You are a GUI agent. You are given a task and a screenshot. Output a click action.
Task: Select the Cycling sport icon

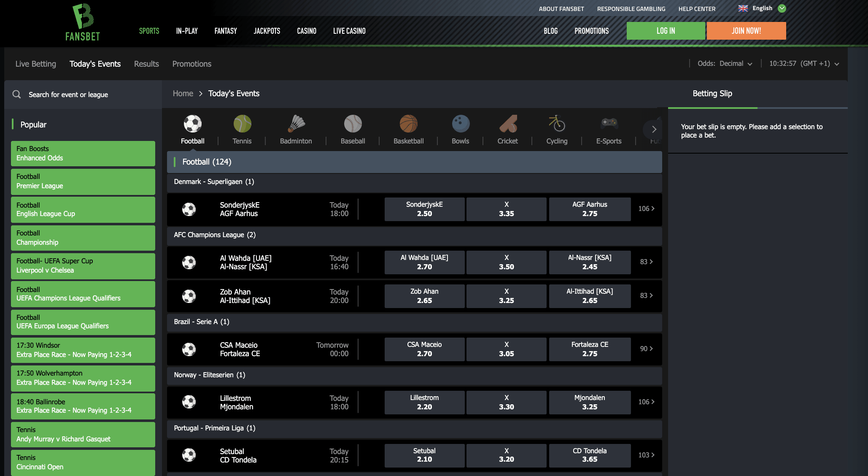557,124
